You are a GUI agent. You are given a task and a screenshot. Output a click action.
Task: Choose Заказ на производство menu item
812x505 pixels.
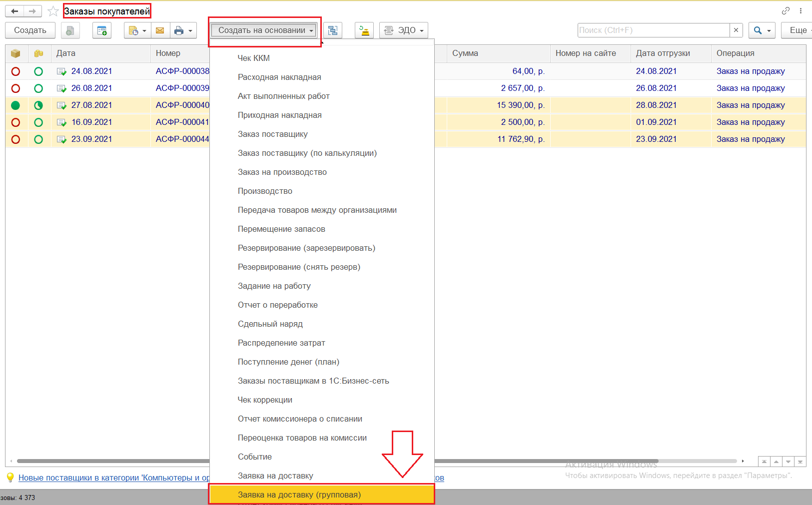click(x=322, y=172)
